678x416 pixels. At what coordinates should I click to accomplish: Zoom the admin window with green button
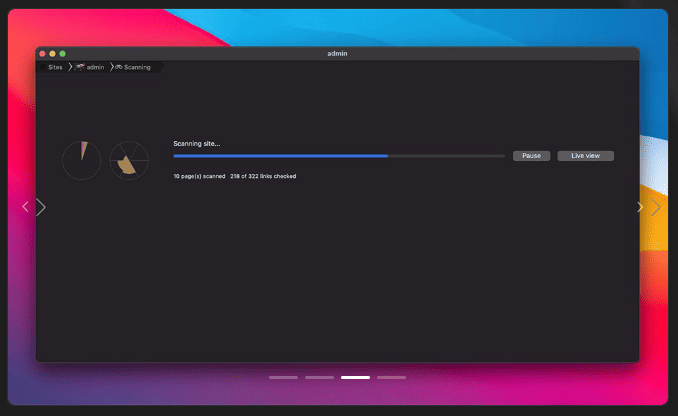click(x=63, y=54)
